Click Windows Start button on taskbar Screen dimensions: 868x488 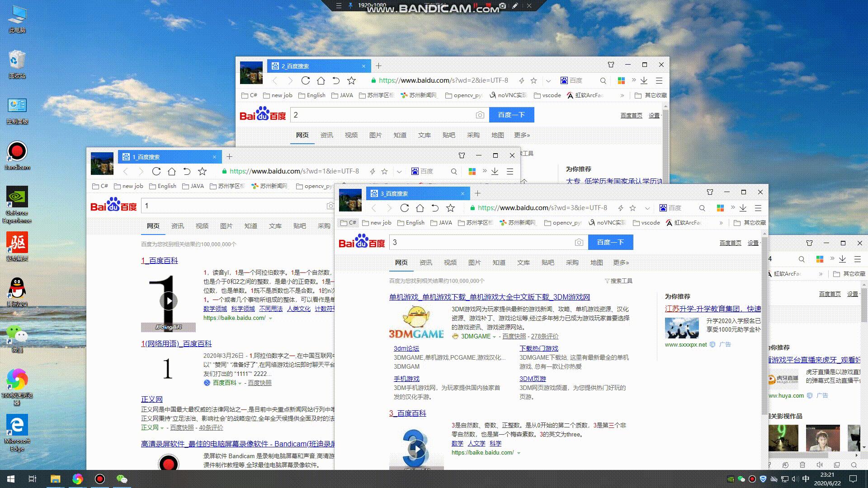tap(11, 479)
